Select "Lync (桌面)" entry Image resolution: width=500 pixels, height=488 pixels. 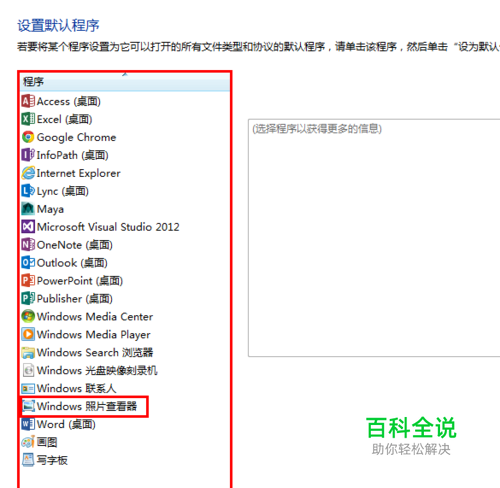pyautogui.click(x=63, y=191)
